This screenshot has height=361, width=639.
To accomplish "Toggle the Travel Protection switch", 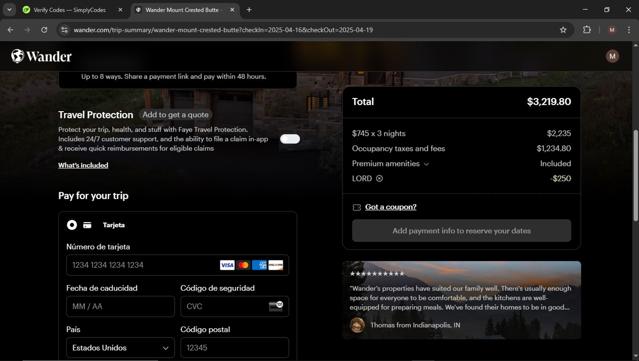I will click(x=290, y=139).
